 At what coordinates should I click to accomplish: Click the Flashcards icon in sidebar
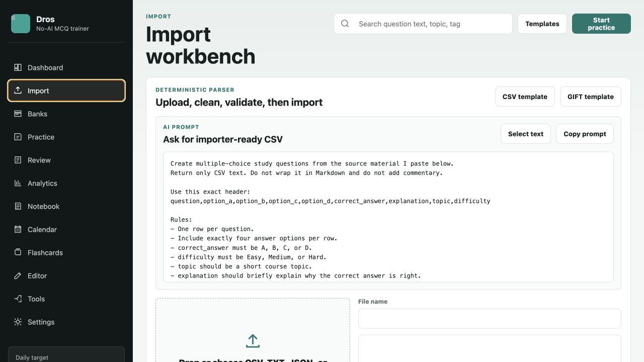[18, 252]
